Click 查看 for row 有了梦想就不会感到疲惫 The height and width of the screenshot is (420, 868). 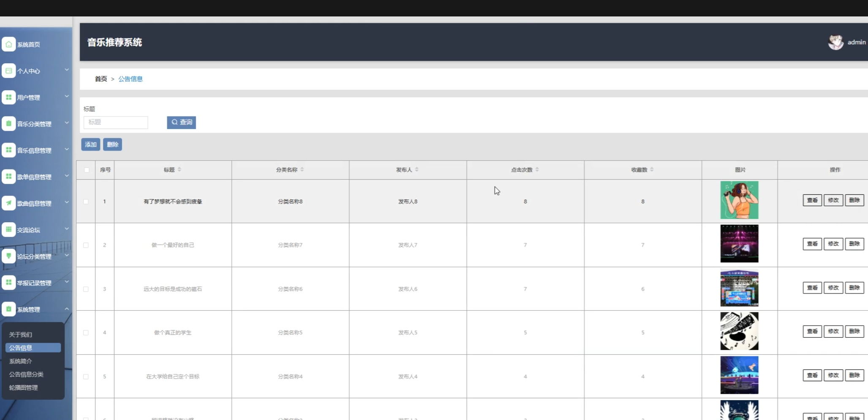point(812,200)
